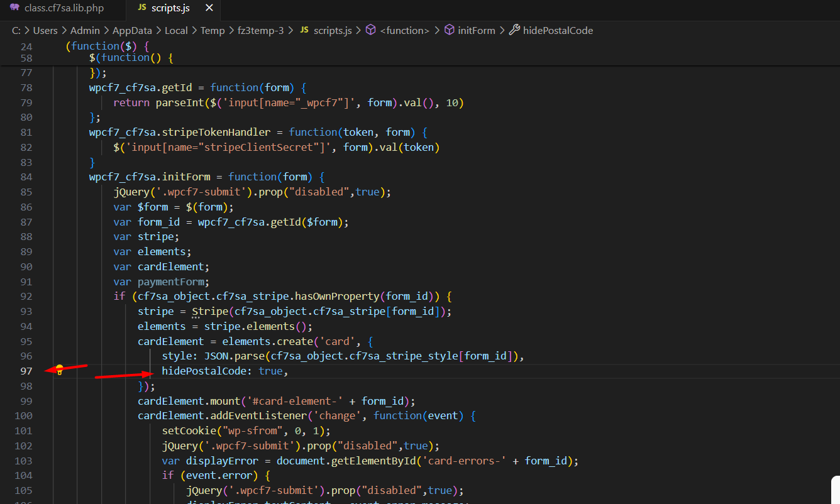Click 'var paymentForm;' on line 91
Screen dimensions: 840x504
pyautogui.click(x=162, y=282)
